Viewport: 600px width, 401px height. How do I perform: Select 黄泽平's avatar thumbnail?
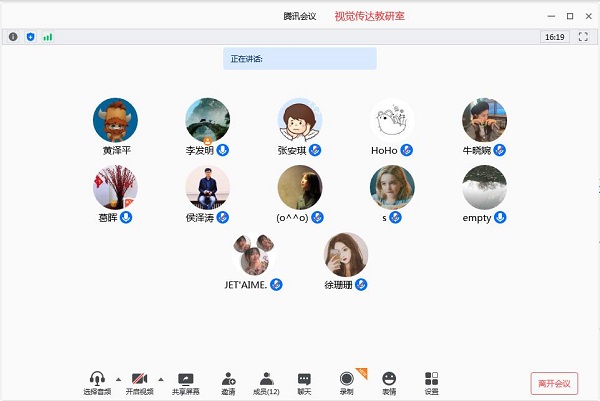[115, 120]
